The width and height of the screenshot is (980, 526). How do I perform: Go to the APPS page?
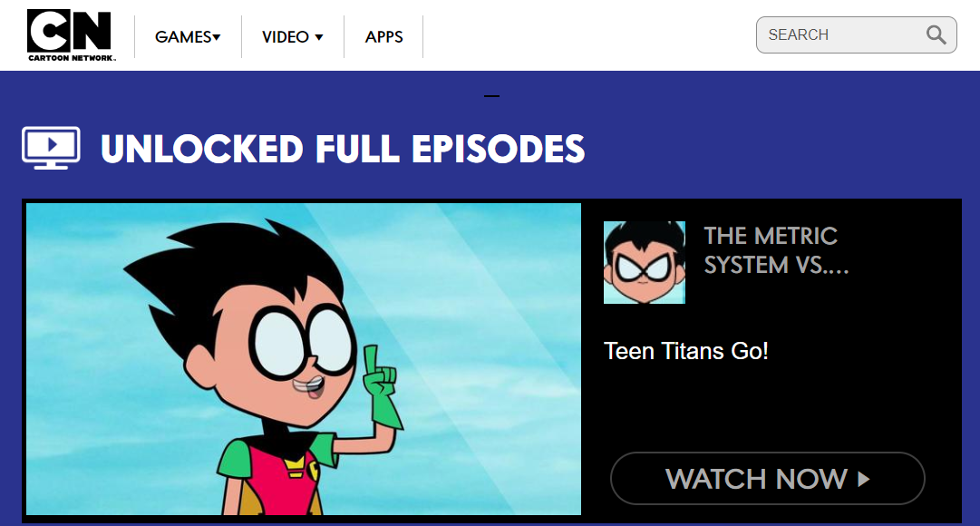[383, 37]
